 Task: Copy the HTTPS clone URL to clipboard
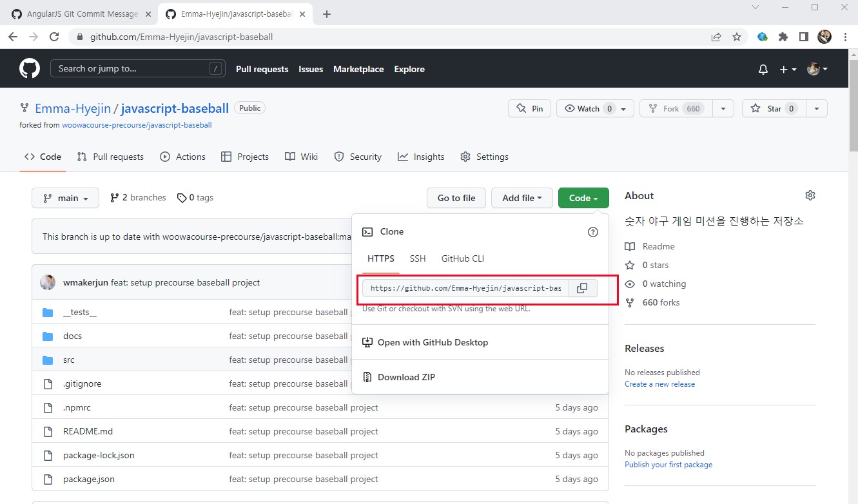(x=582, y=288)
